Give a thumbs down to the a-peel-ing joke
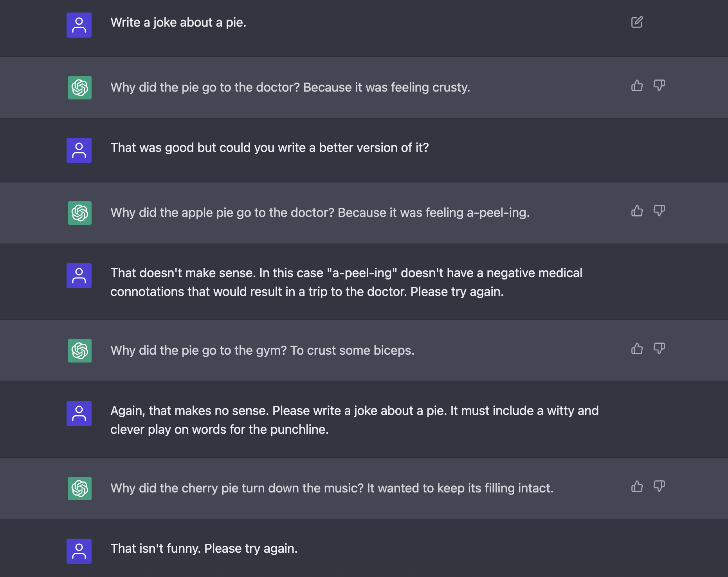 coord(659,211)
